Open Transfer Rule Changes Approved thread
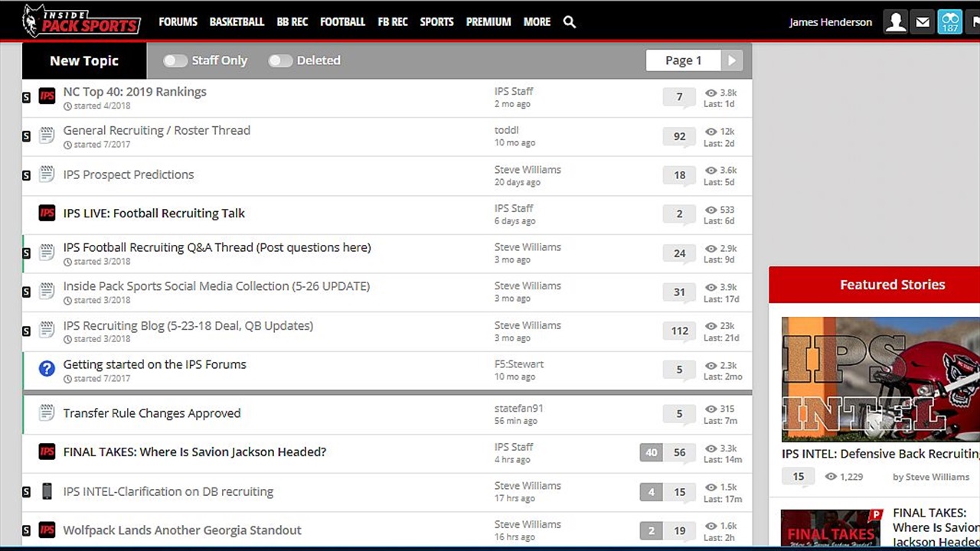This screenshot has height=551, width=980. click(152, 413)
